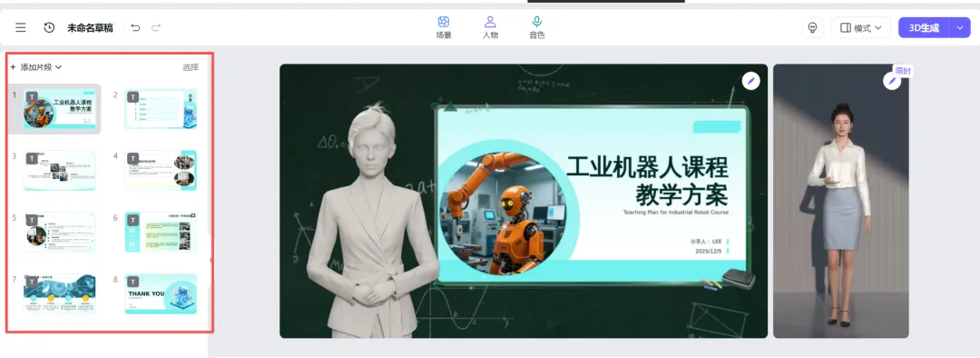Click the T text icon on slide 2

pos(133,97)
